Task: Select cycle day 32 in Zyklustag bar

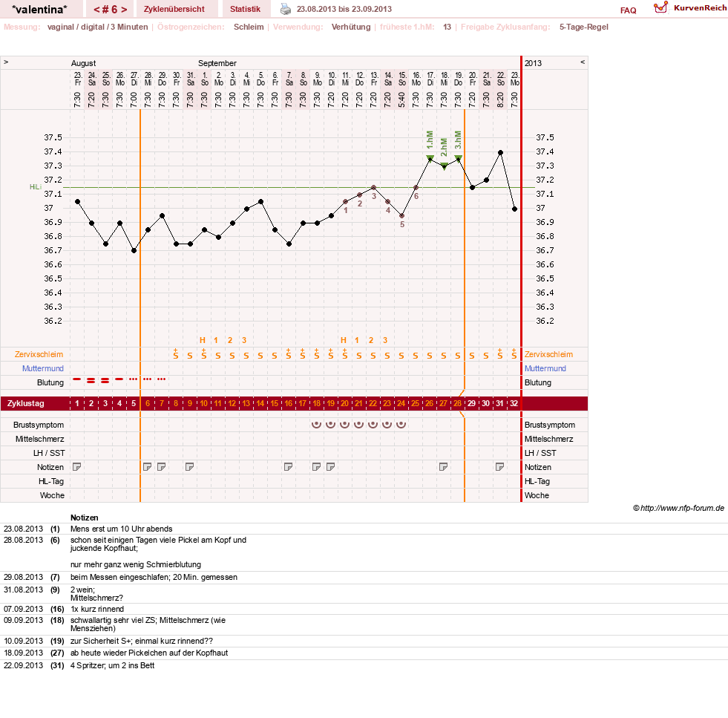Action: (514, 403)
